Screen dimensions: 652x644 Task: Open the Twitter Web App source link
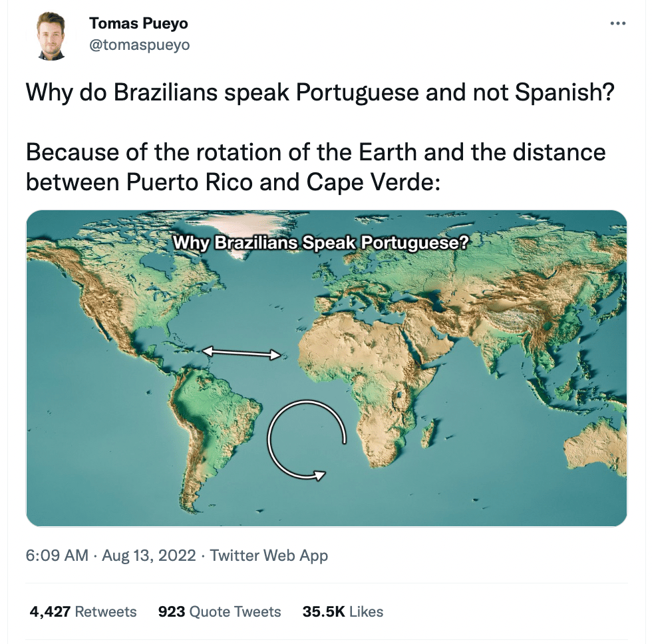coord(269,555)
